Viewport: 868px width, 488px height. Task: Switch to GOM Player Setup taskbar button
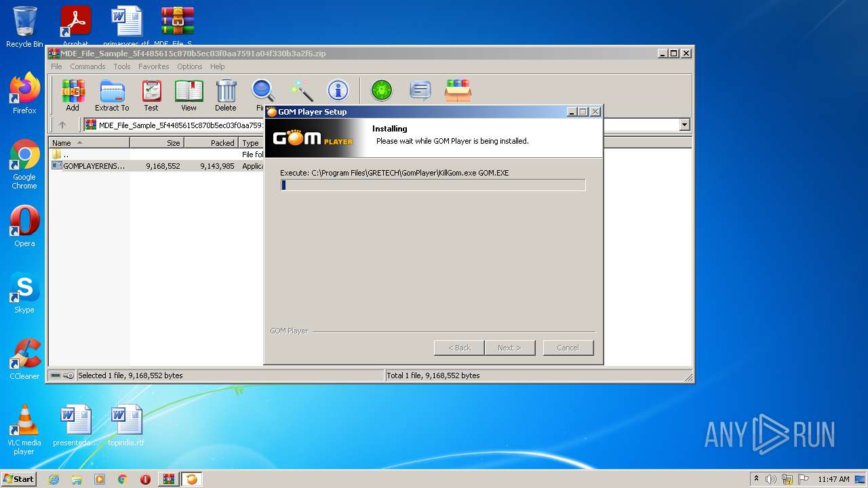(192, 479)
